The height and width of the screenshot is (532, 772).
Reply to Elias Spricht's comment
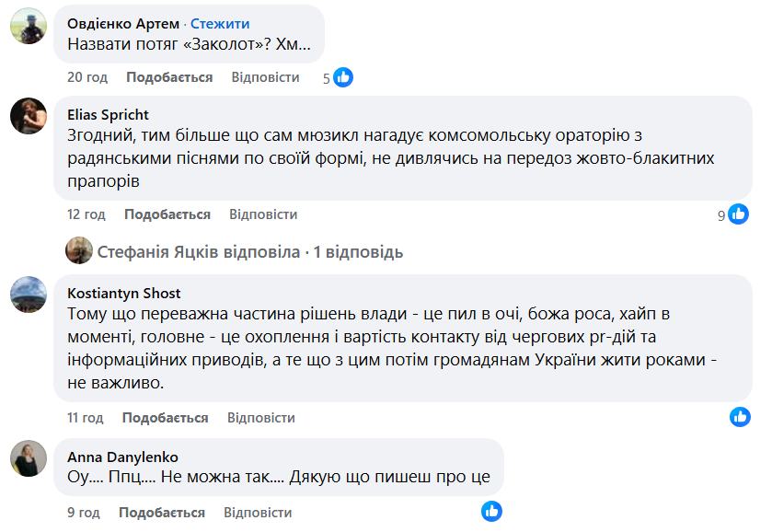(x=263, y=214)
